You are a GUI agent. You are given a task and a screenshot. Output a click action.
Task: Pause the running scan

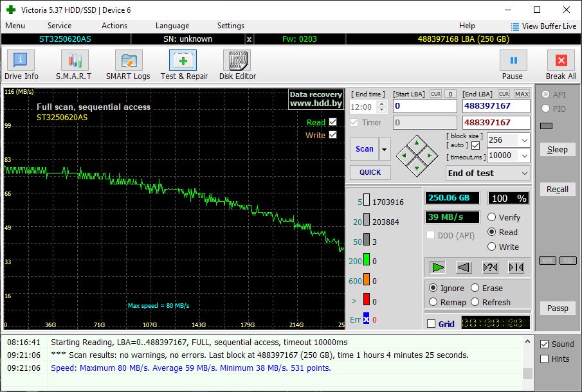point(513,61)
